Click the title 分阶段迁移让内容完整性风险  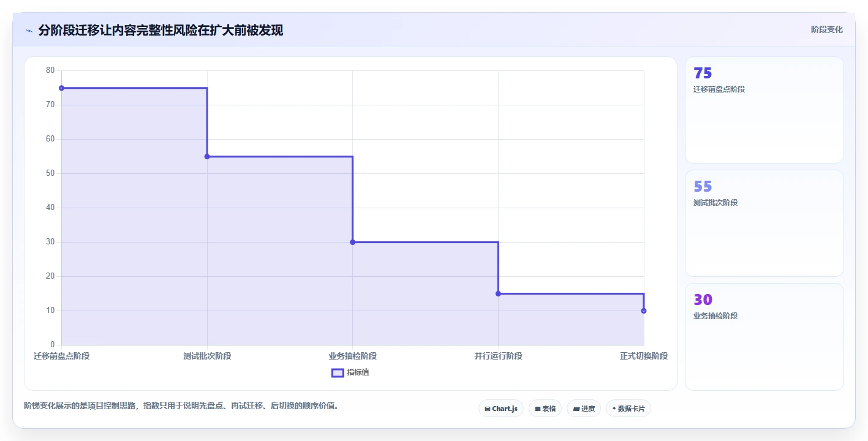pyautogui.click(x=160, y=30)
